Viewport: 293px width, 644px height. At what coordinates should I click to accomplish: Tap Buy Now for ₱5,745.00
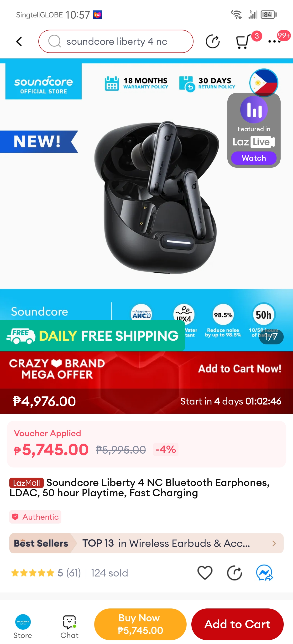coord(140,624)
